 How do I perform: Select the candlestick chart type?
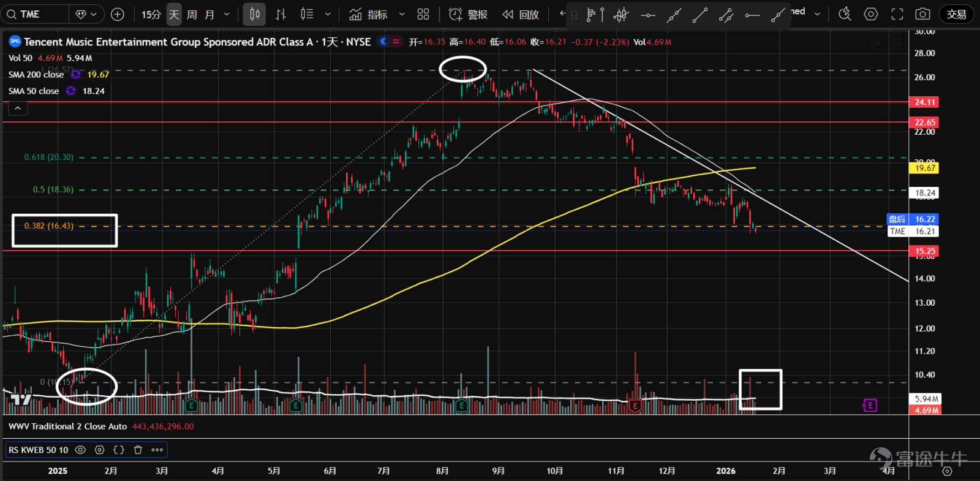[x=254, y=14]
